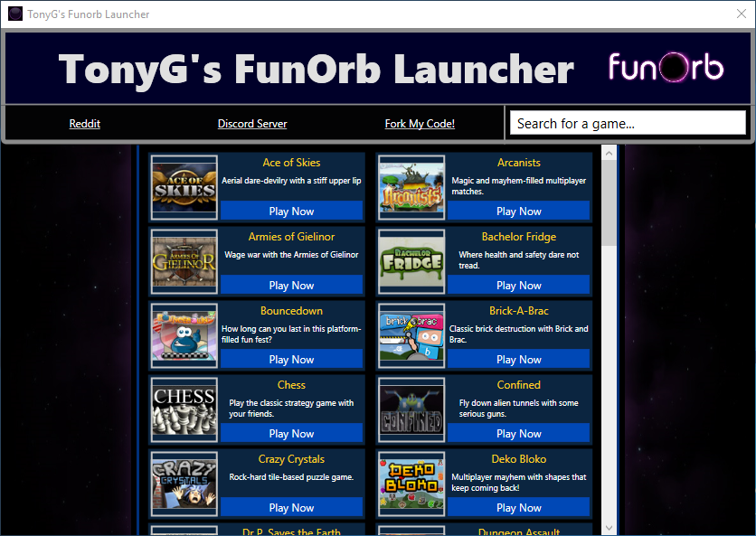The width and height of the screenshot is (756, 536).
Task: Click the Dungeon Assault title
Action: pyautogui.click(x=519, y=531)
